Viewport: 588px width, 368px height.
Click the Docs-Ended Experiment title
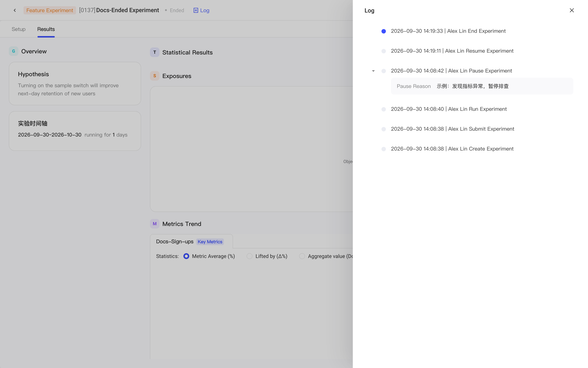tap(128, 10)
